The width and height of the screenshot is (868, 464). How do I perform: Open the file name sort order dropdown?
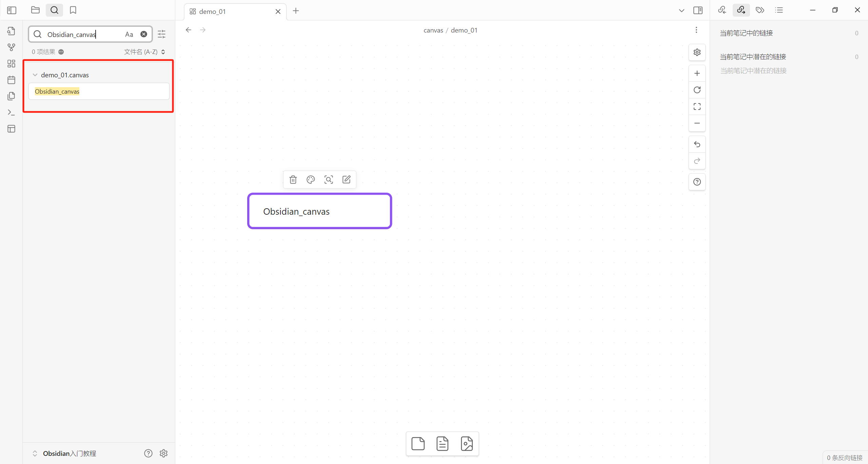pos(144,52)
